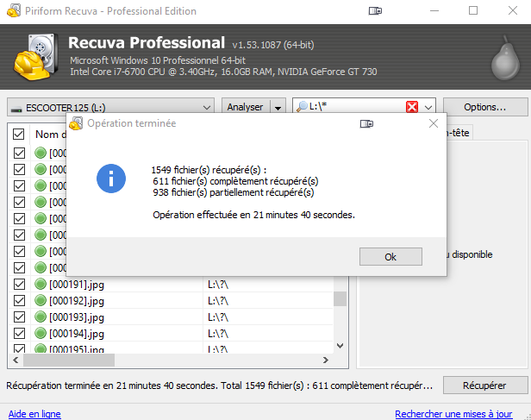This screenshot has width=531, height=420.
Task: Click the Recuva icon in dialog title
Action: 76,123
